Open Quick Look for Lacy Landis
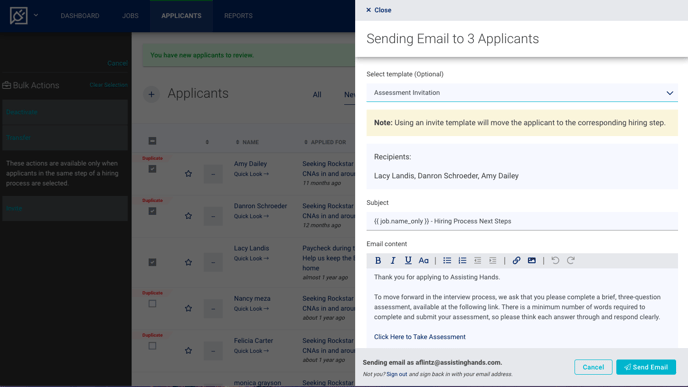The image size is (688, 387). [x=251, y=258]
